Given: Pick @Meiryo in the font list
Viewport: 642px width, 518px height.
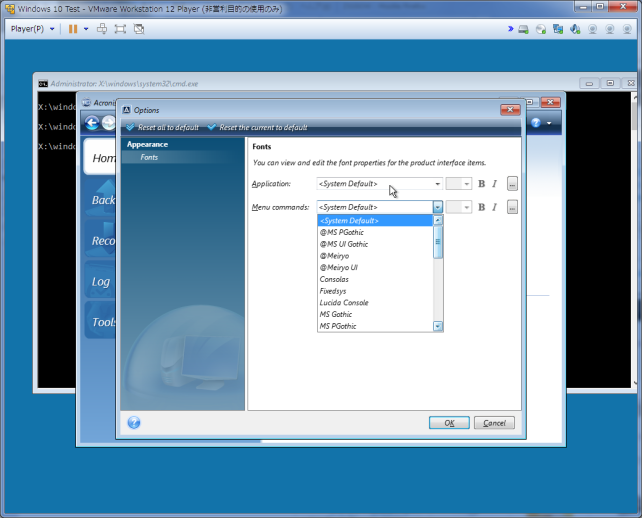Looking at the screenshot, I should point(375,256).
